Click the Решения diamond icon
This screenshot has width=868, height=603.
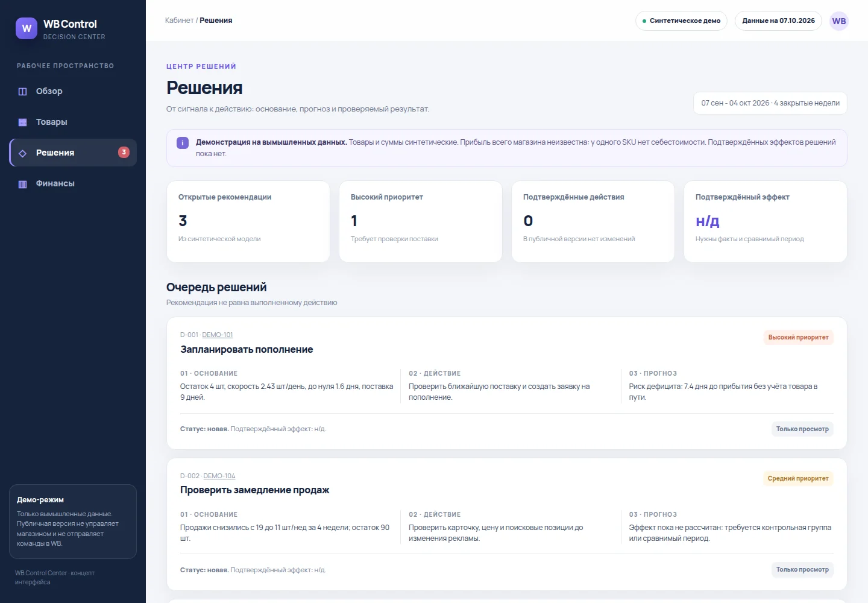coord(23,153)
